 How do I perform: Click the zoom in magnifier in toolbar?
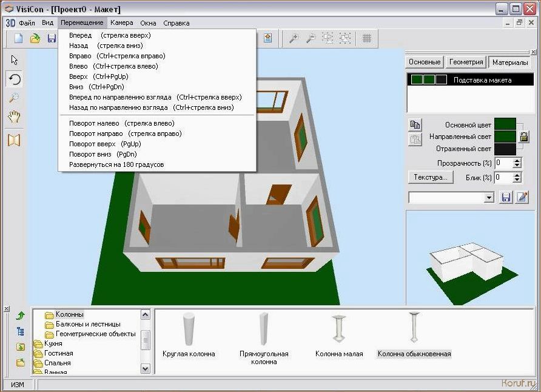coord(294,38)
